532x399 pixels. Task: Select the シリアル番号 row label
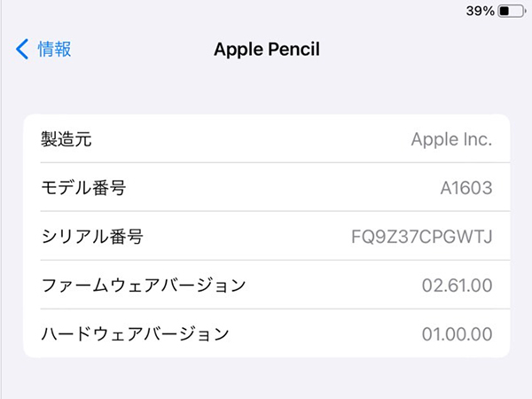pyautogui.click(x=92, y=237)
